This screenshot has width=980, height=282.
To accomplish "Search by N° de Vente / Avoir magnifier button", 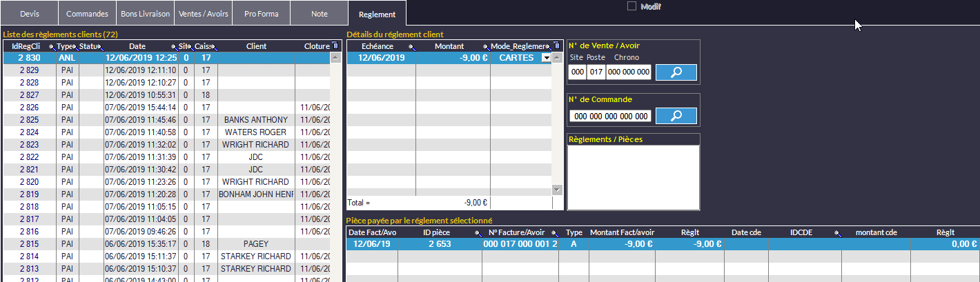I will (676, 72).
